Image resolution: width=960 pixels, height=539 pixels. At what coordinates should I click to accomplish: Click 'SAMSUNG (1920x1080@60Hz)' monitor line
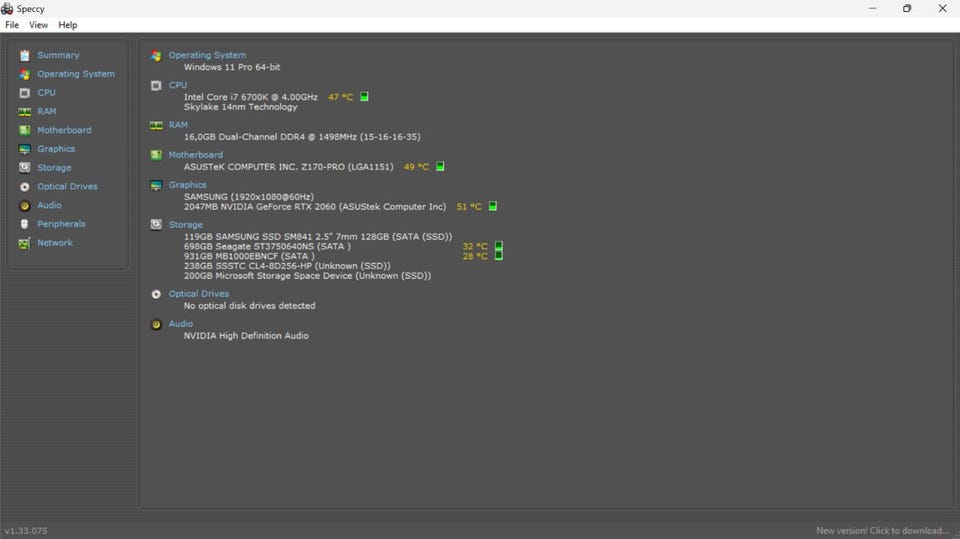pos(249,197)
